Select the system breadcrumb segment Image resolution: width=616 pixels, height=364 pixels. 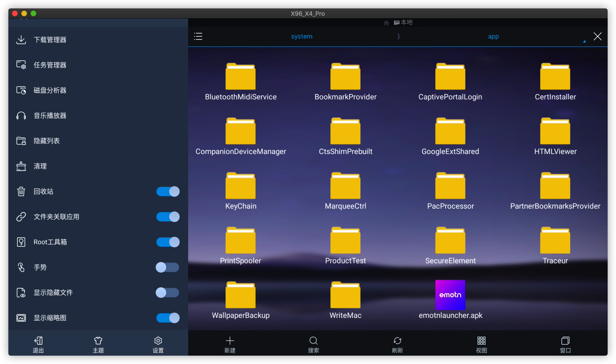(x=302, y=37)
